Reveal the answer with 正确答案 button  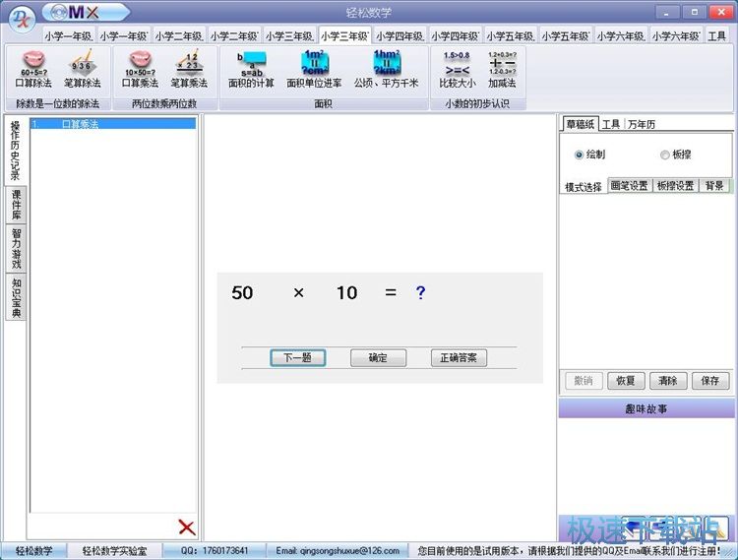tap(459, 357)
